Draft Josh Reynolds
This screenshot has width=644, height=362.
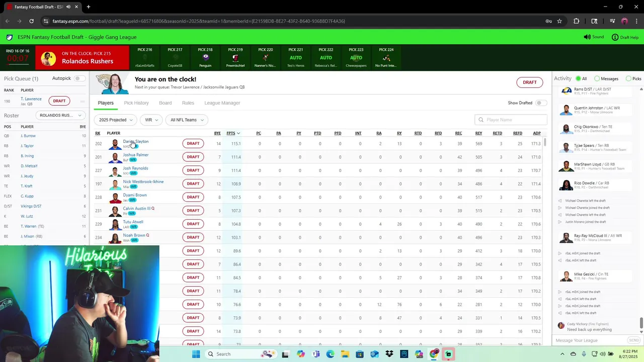pos(193,170)
